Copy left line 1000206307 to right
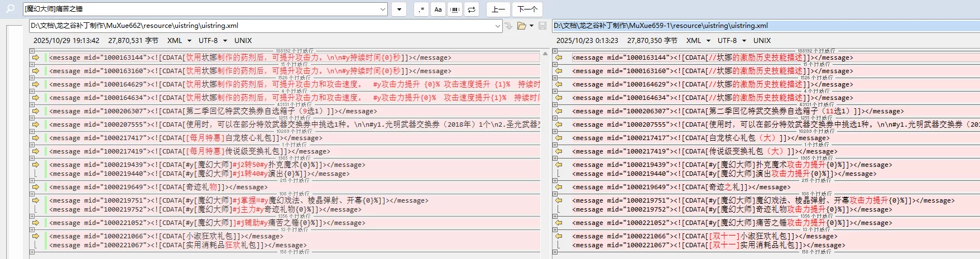Screen dimensions: 980x259 (36, 111)
